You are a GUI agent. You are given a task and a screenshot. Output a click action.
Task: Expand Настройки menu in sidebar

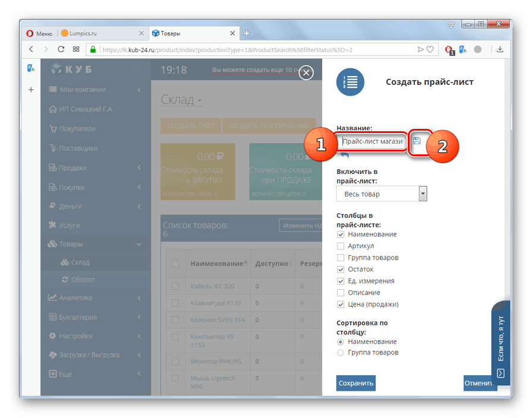pyautogui.click(x=96, y=336)
